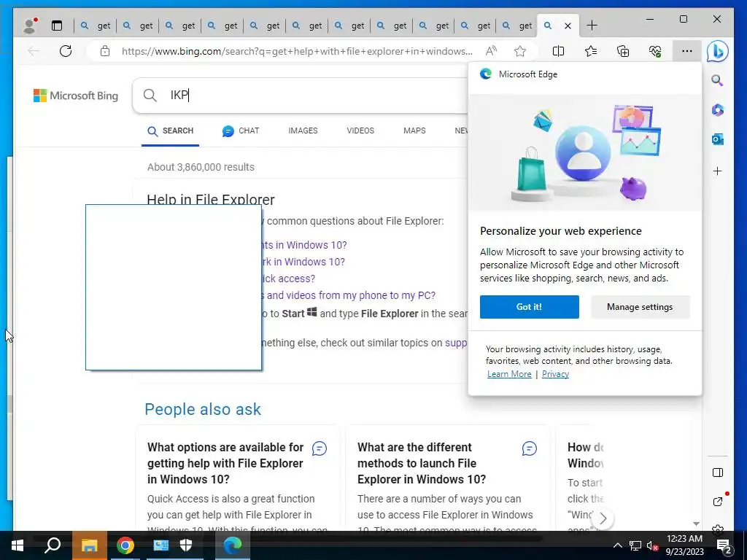Toggle sidebar visibility icon near bottom

(718, 472)
